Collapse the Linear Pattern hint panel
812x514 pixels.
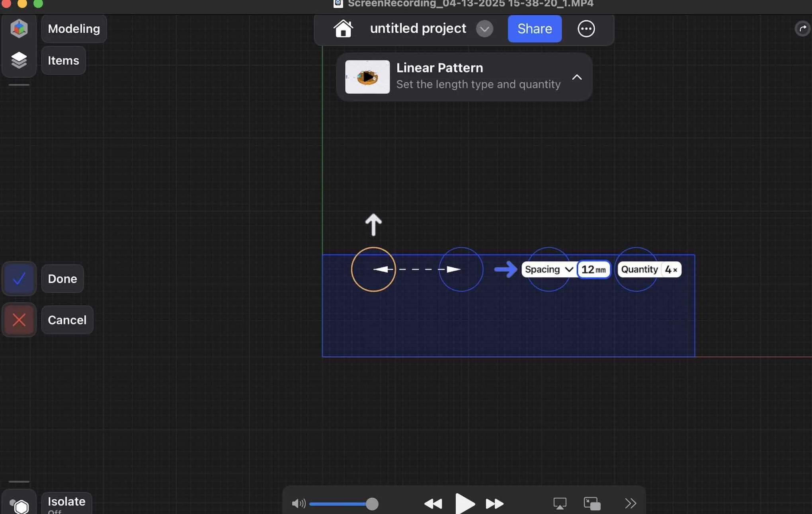click(577, 77)
